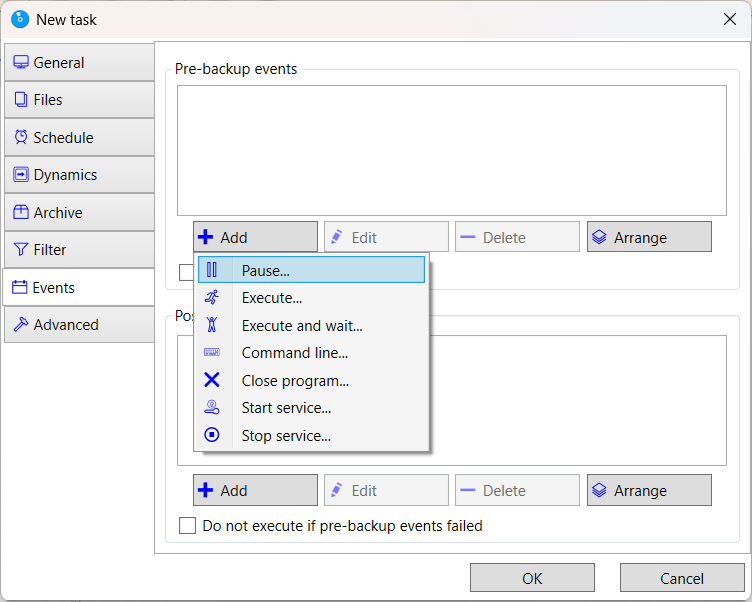The image size is (752, 602).
Task: Click the running figure Execute icon
Action: [211, 298]
